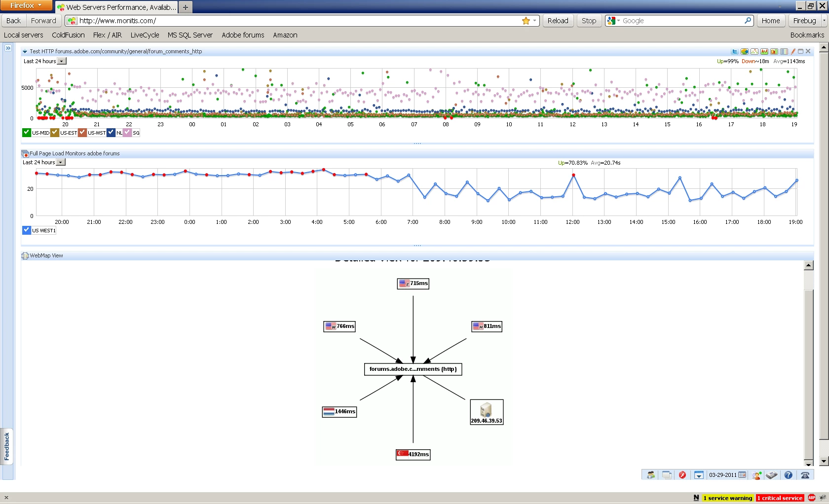
Task: Expand the left sidebar panel arrows
Action: pyautogui.click(x=8, y=48)
